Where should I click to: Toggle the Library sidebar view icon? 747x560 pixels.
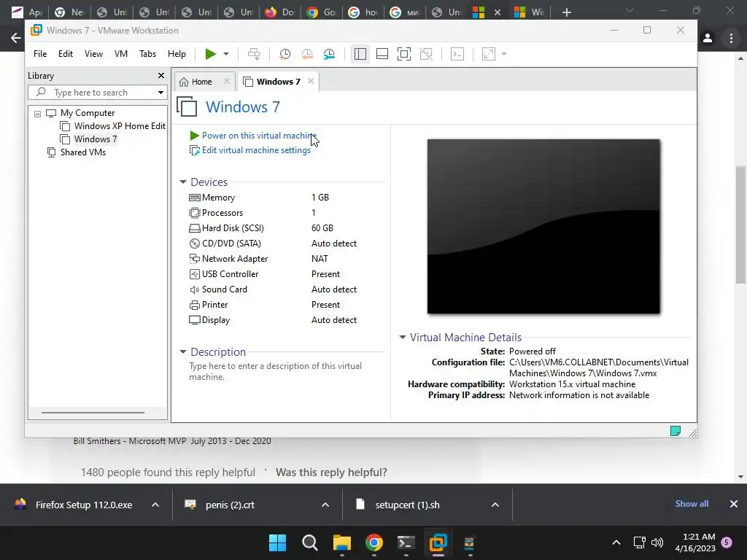360,54
